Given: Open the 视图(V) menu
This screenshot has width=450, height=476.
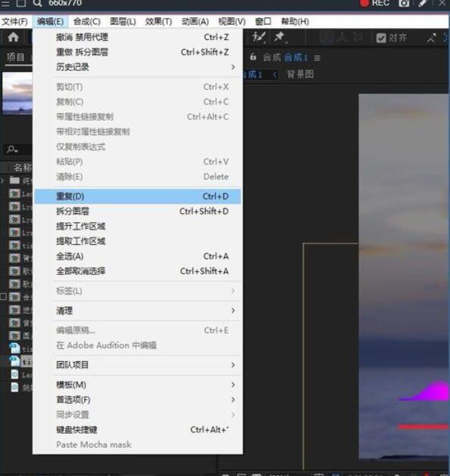Looking at the screenshot, I should (x=232, y=22).
